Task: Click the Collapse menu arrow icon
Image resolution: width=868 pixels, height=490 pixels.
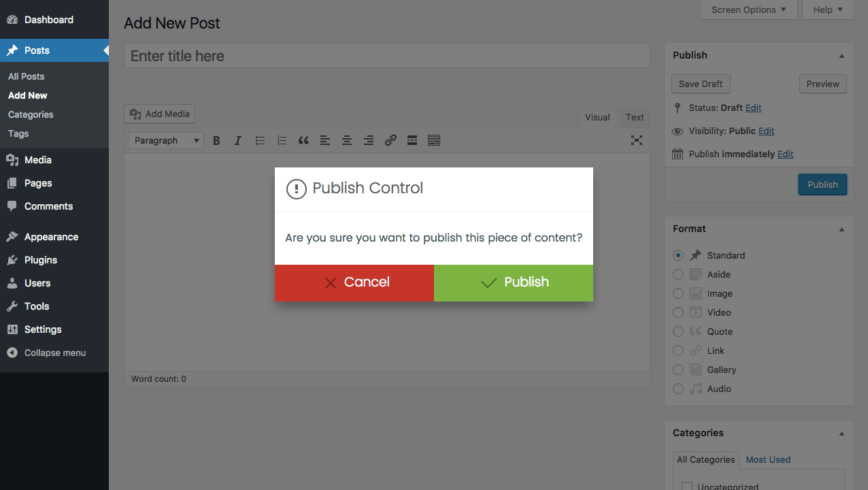Action: point(12,353)
